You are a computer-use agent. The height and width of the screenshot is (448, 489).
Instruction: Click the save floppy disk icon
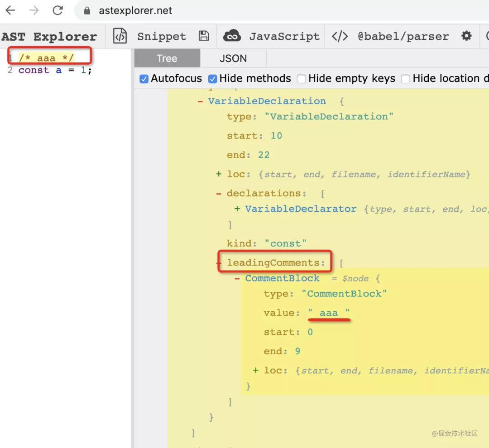tap(204, 36)
